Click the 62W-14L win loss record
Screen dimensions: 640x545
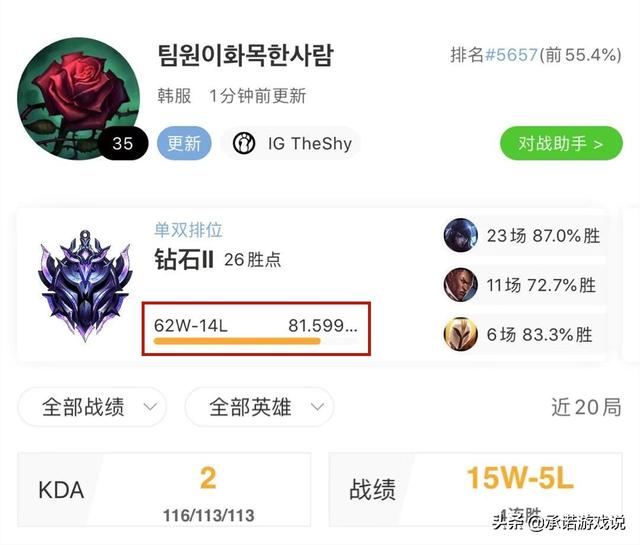coord(191,325)
